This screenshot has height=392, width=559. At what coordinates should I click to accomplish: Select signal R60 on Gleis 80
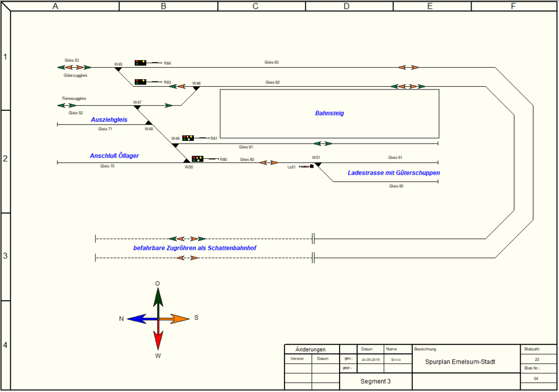tap(197, 159)
